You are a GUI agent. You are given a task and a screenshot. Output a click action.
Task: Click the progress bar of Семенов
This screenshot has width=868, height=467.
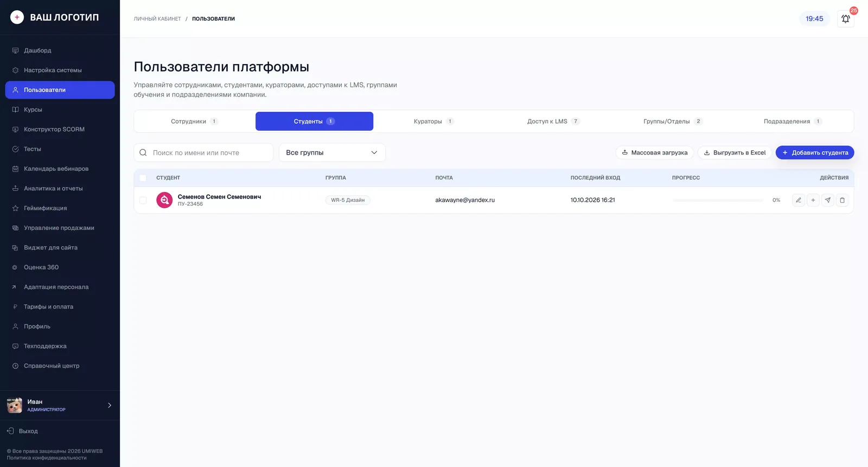[718, 200]
